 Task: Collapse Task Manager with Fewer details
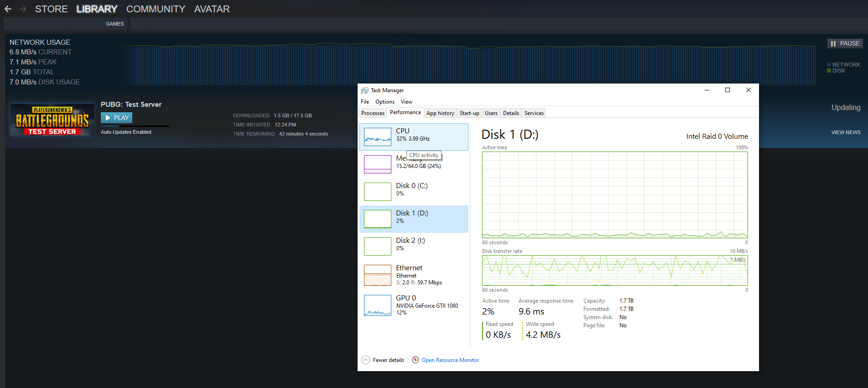coord(383,360)
